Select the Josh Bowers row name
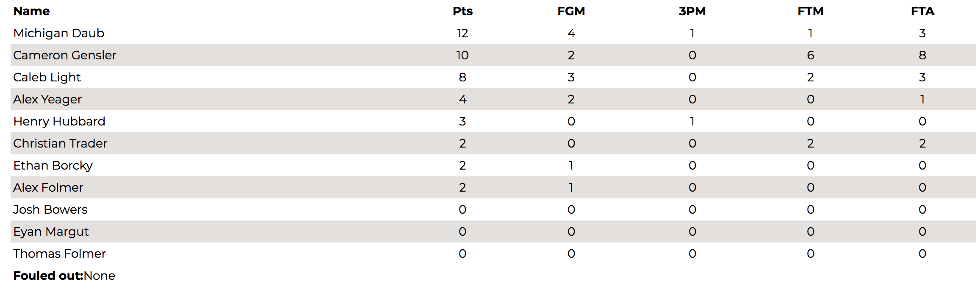Image resolution: width=980 pixels, height=290 pixels. click(50, 209)
